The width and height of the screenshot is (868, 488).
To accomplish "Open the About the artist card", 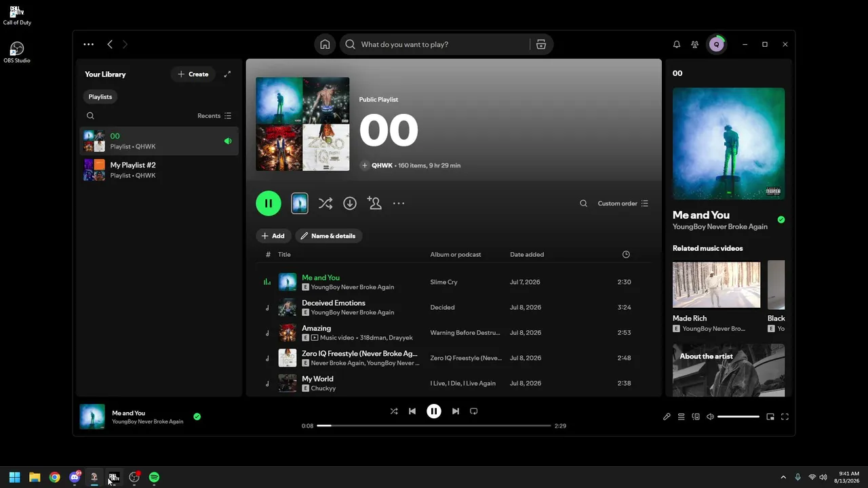I will [728, 370].
